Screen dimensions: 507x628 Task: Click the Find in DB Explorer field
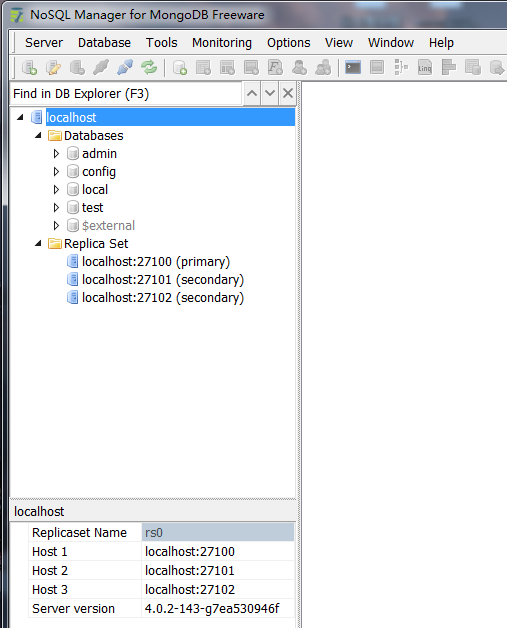126,94
